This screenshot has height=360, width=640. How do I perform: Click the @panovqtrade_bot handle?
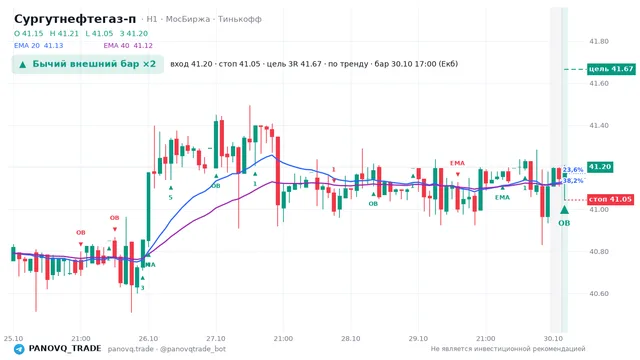point(193,349)
